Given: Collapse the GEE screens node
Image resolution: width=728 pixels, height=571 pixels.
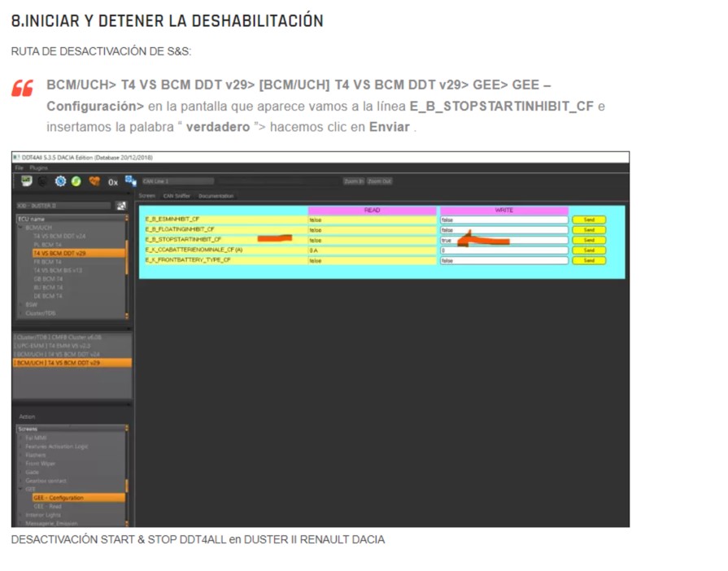Looking at the screenshot, I should (x=20, y=490).
